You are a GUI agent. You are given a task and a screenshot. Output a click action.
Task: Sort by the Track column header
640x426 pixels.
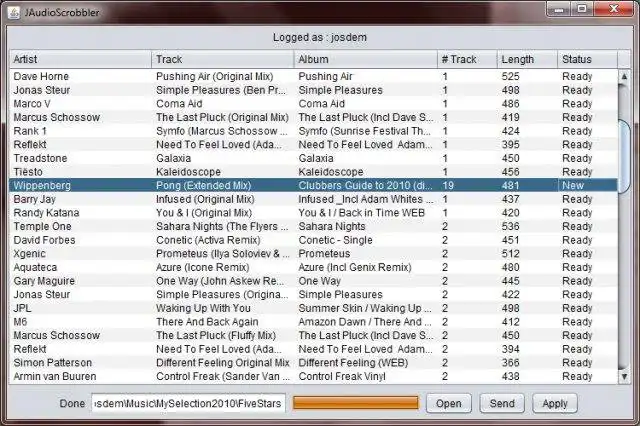[x=222, y=59]
